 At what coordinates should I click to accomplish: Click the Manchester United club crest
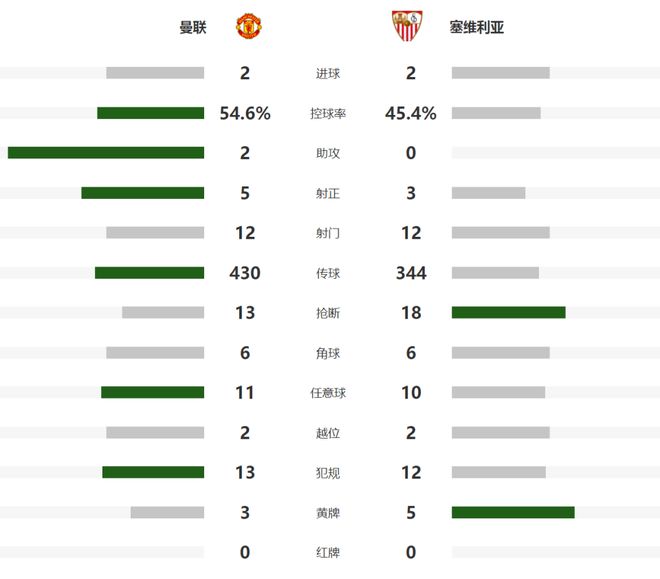[x=248, y=26]
